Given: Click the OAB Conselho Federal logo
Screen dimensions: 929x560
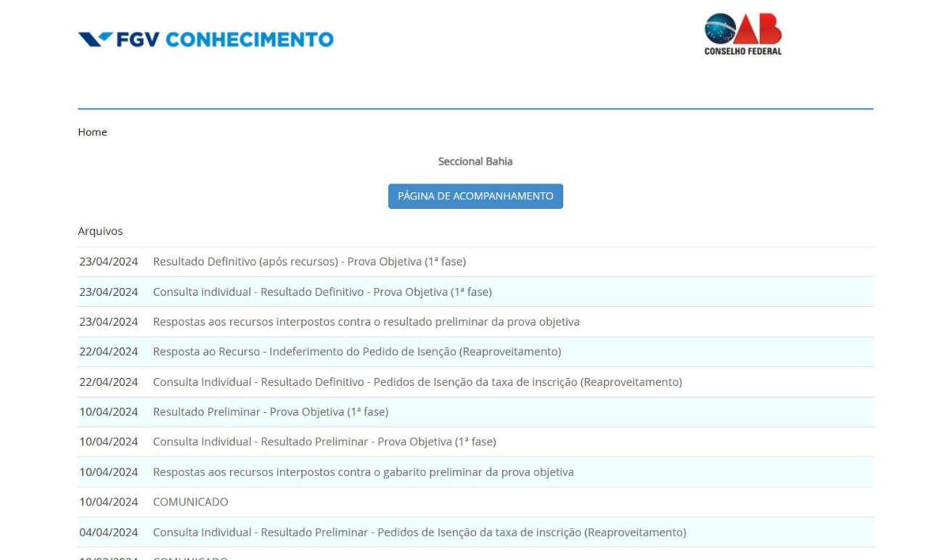Looking at the screenshot, I should click(742, 34).
